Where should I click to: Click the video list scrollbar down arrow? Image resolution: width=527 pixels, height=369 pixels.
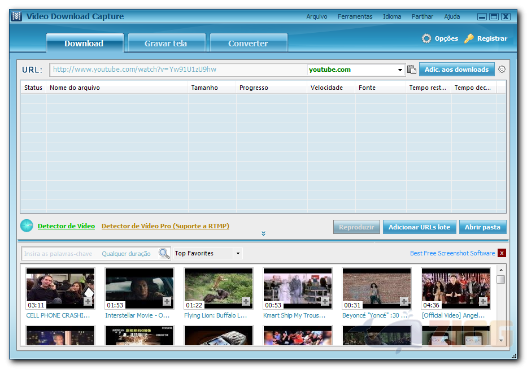tap(501, 340)
